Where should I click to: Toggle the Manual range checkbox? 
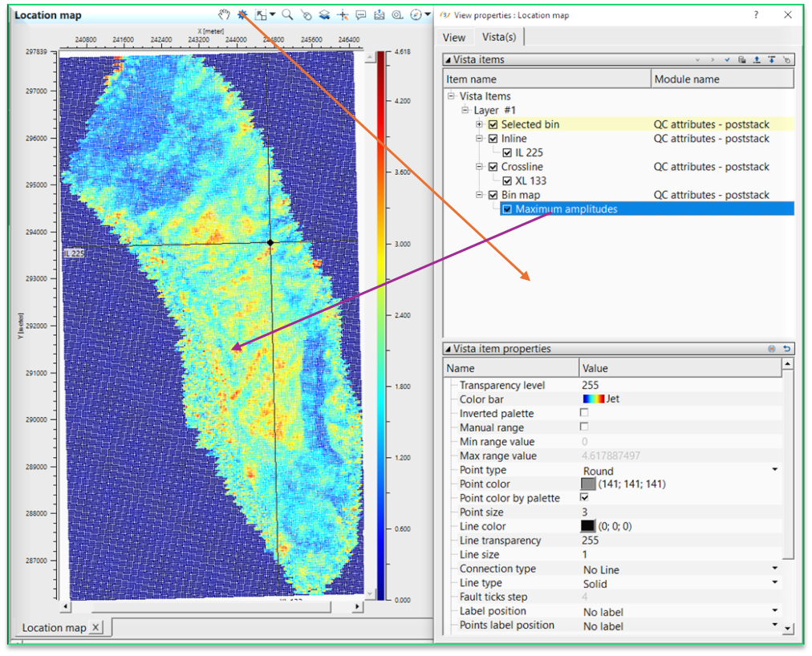584,427
